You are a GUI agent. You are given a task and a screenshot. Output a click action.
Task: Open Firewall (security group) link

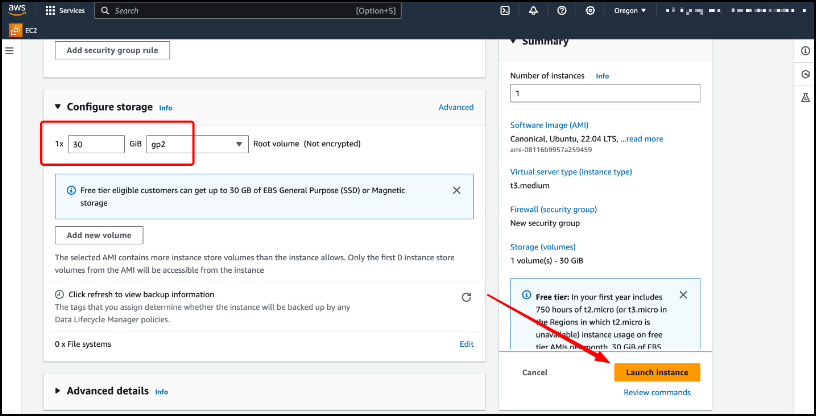click(x=553, y=209)
